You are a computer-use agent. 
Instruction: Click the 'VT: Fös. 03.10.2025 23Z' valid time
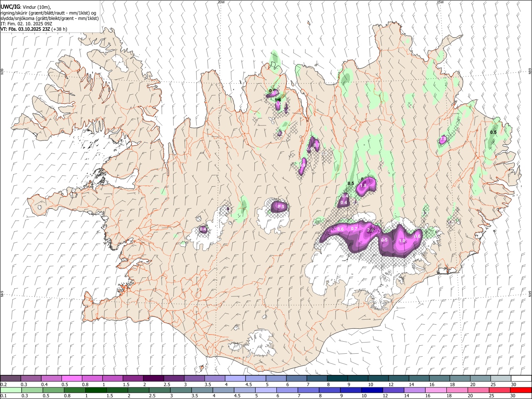coord(25,29)
